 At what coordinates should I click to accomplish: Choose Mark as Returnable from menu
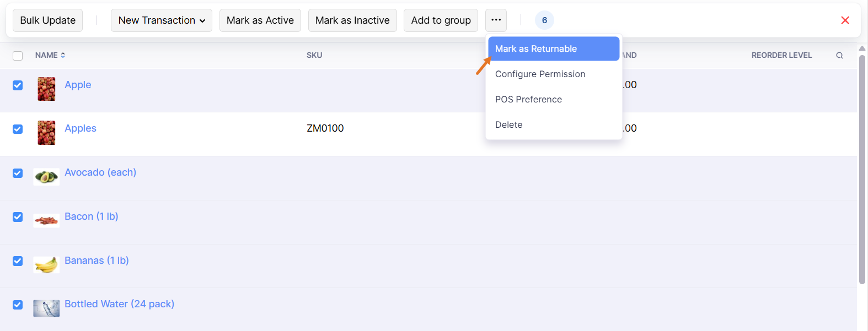553,48
